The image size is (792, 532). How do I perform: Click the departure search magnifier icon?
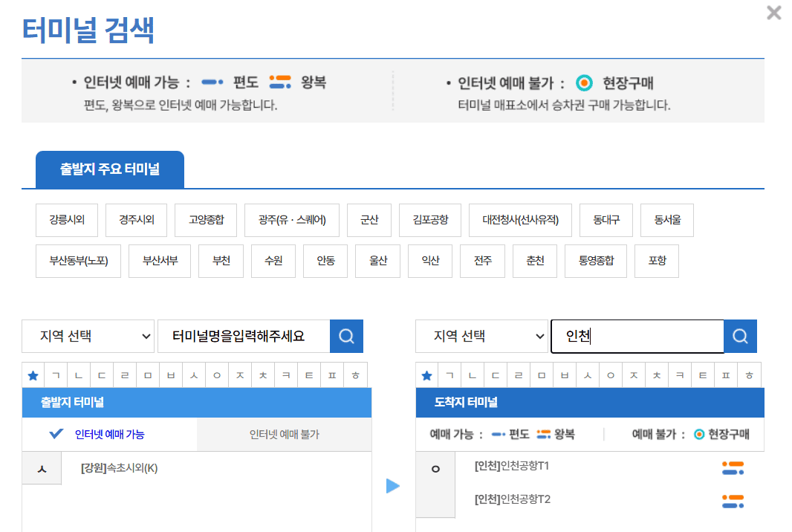tap(346, 337)
